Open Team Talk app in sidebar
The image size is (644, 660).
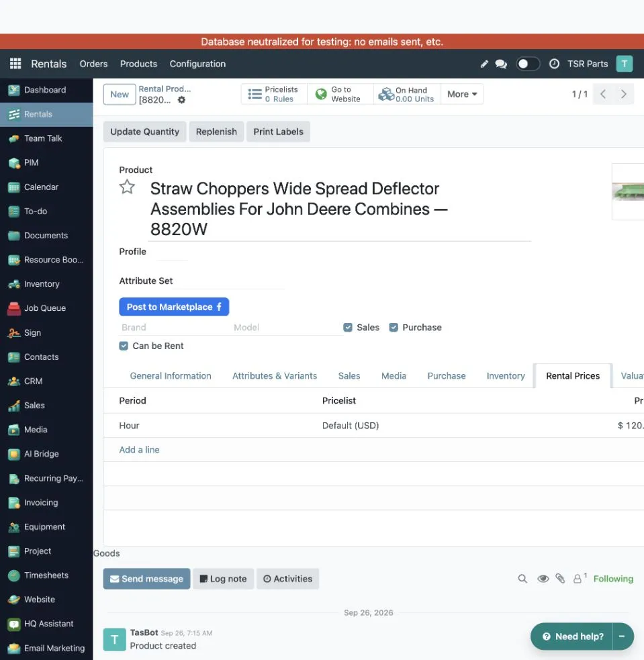(46, 138)
